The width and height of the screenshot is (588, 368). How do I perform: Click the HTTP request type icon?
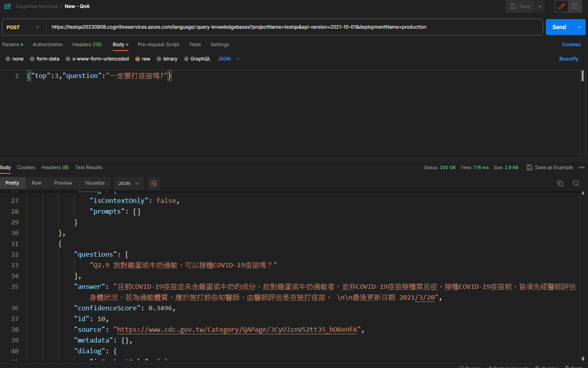pyautogui.click(x=8, y=6)
